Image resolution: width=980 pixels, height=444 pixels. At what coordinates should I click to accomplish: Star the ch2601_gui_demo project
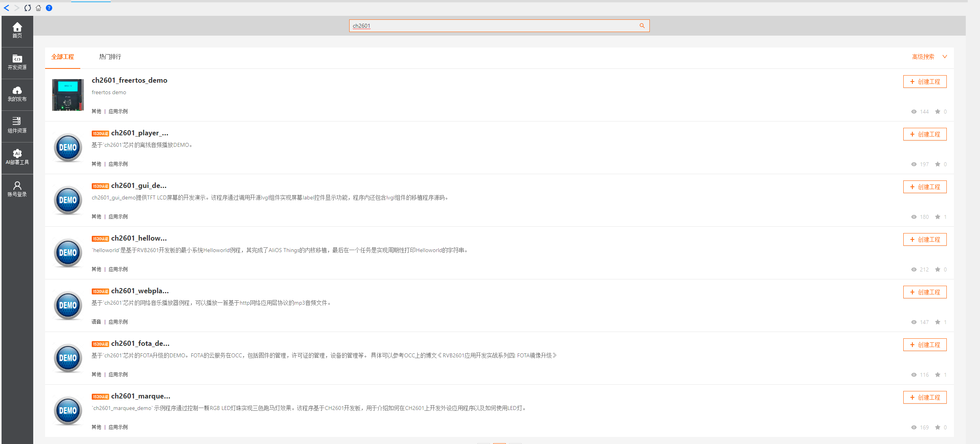[x=937, y=217]
